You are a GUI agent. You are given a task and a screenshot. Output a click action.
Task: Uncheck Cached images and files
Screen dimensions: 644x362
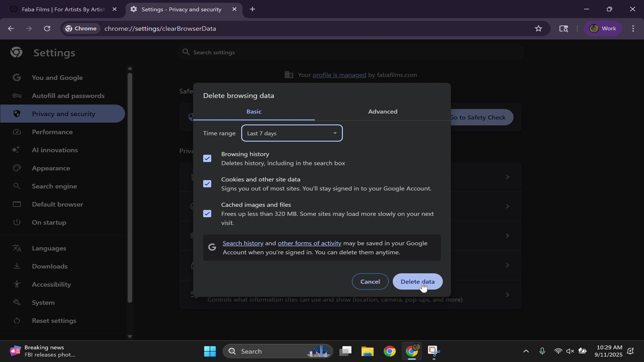tap(207, 214)
